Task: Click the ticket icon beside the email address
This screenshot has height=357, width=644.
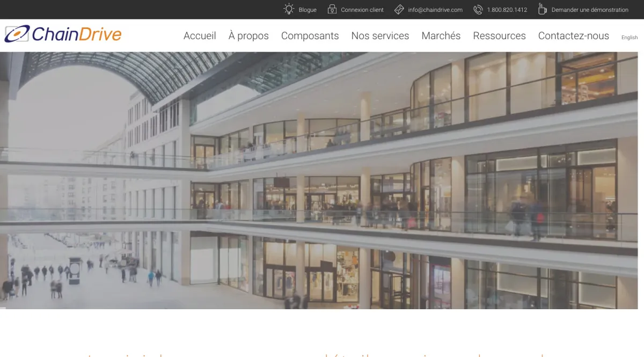Action: pos(399,10)
